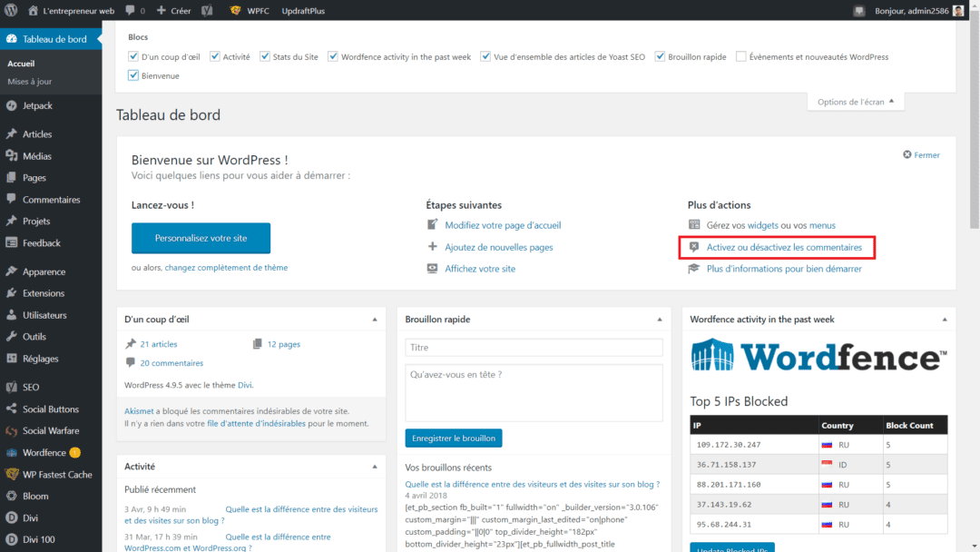Click Enregistrer le brouillon button
This screenshot has height=552, width=980.
(x=453, y=439)
